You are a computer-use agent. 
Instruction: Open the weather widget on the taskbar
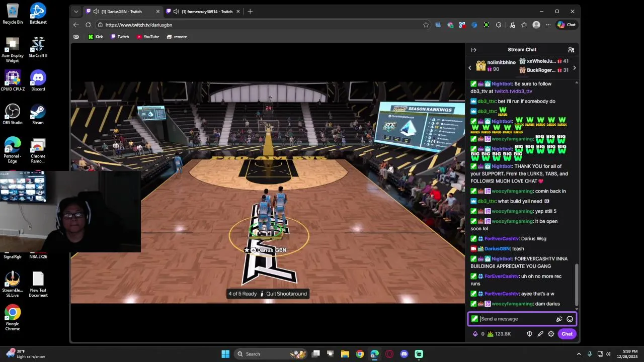26,354
